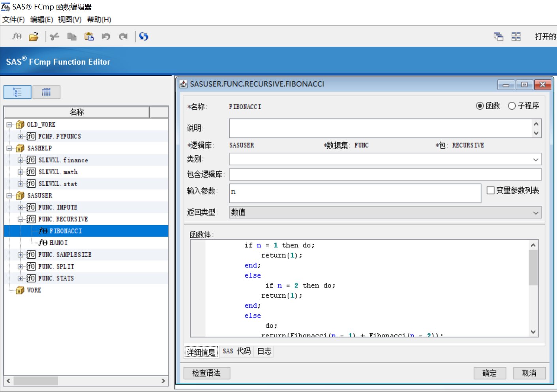Viewport: 557px width, 392px height.
Task: Tile windows using the grid toolbar icon
Action: point(516,37)
